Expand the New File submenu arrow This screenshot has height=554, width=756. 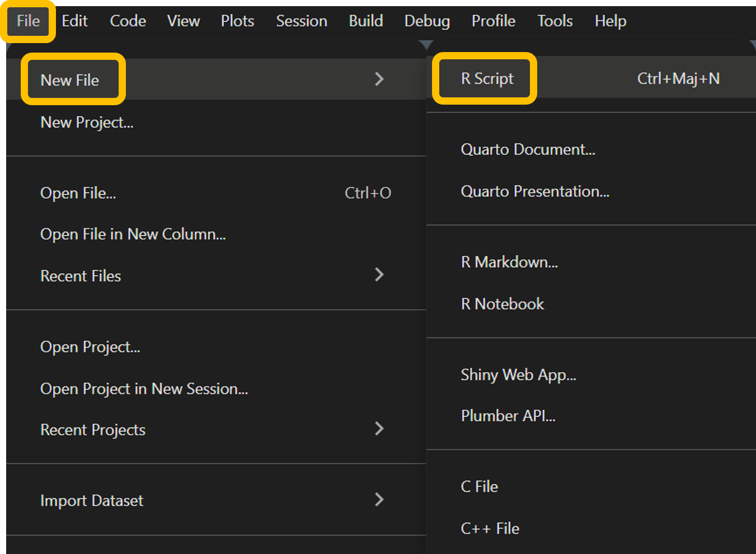pyautogui.click(x=379, y=79)
